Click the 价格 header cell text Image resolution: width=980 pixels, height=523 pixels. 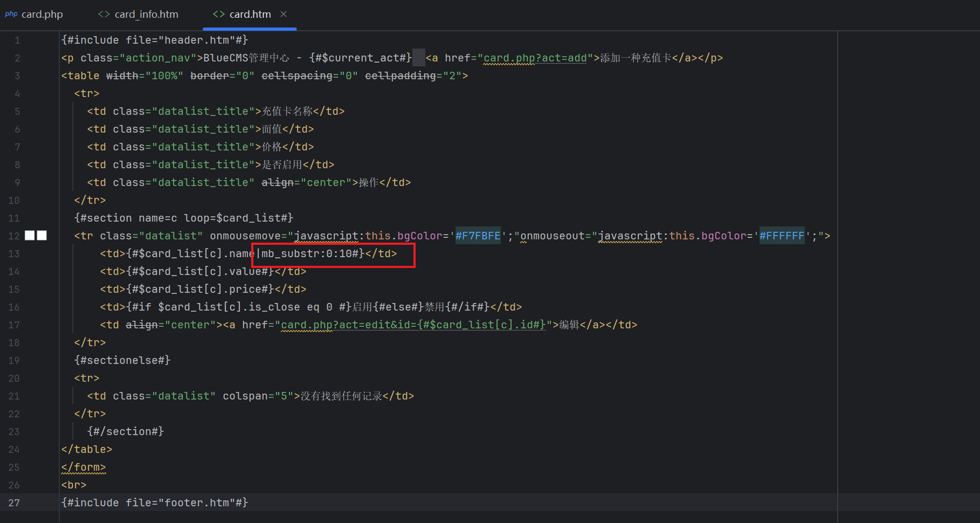click(272, 147)
